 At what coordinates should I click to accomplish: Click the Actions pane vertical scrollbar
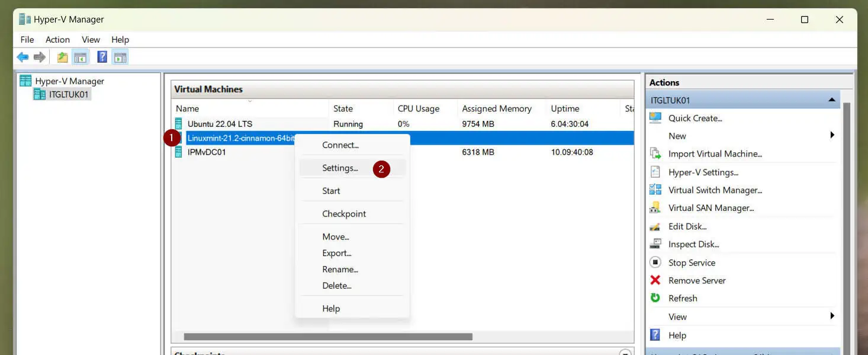coord(846,228)
